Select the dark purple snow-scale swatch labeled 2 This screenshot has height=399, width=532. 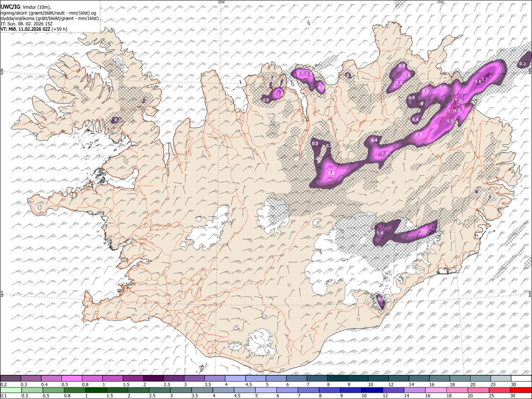(153, 379)
